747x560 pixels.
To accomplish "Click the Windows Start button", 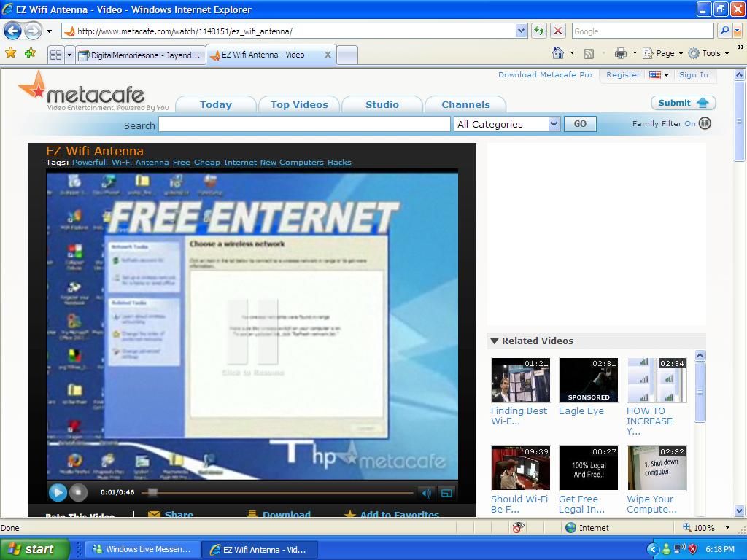I will [x=34, y=549].
